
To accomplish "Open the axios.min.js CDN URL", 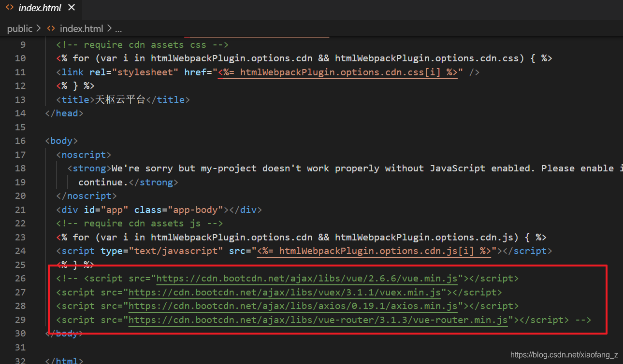I will point(293,306).
